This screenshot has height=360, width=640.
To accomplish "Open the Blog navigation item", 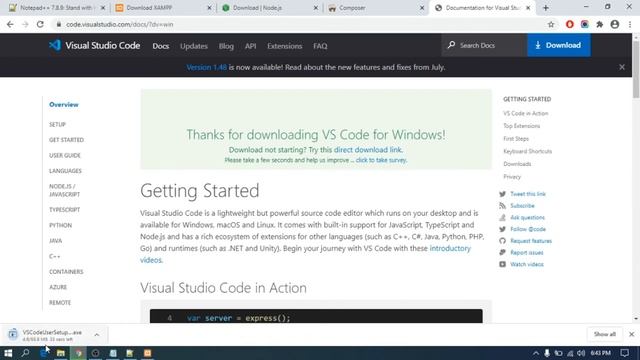I will coord(226,46).
